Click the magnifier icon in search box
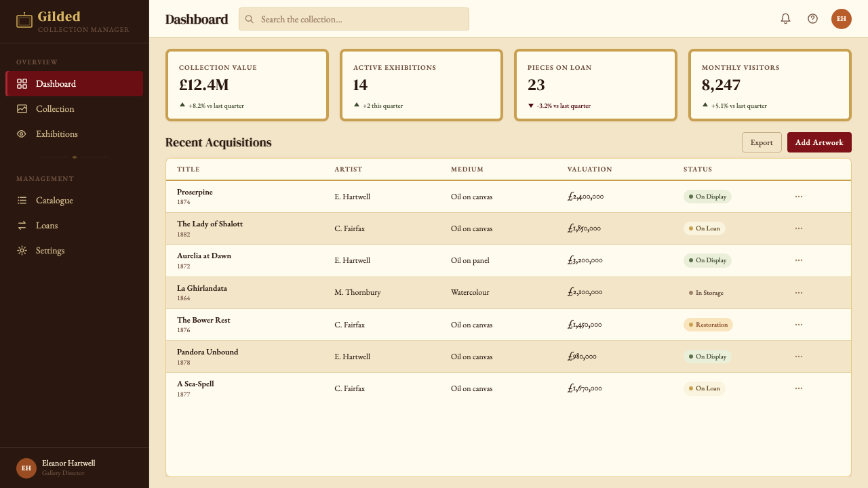Viewport: 868px width, 488px height. [x=250, y=20]
